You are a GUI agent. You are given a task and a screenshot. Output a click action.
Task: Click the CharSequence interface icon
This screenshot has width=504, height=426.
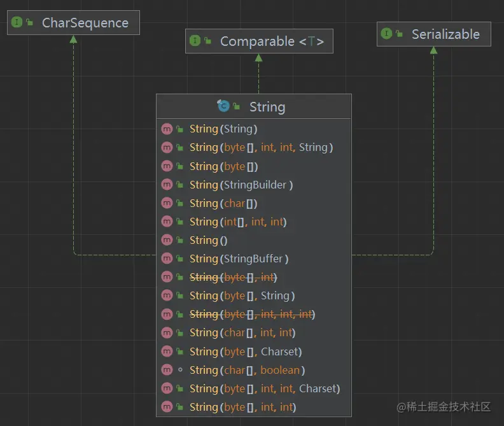[x=17, y=22]
